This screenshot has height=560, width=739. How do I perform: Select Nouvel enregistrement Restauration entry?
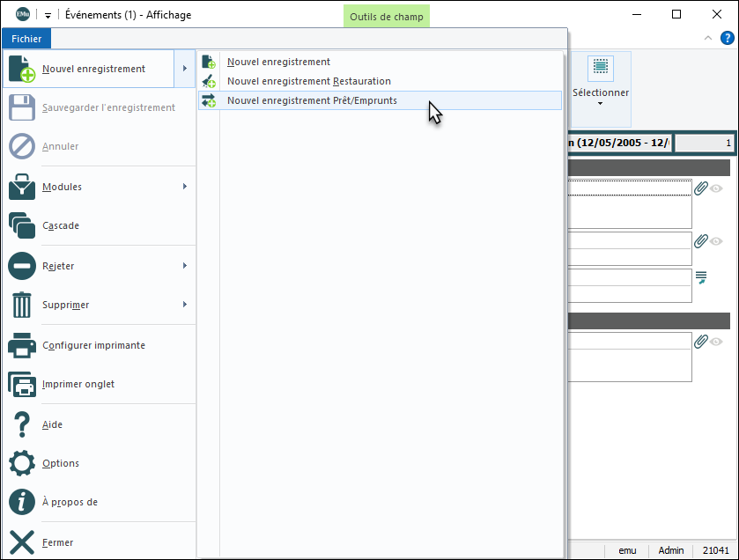point(308,81)
